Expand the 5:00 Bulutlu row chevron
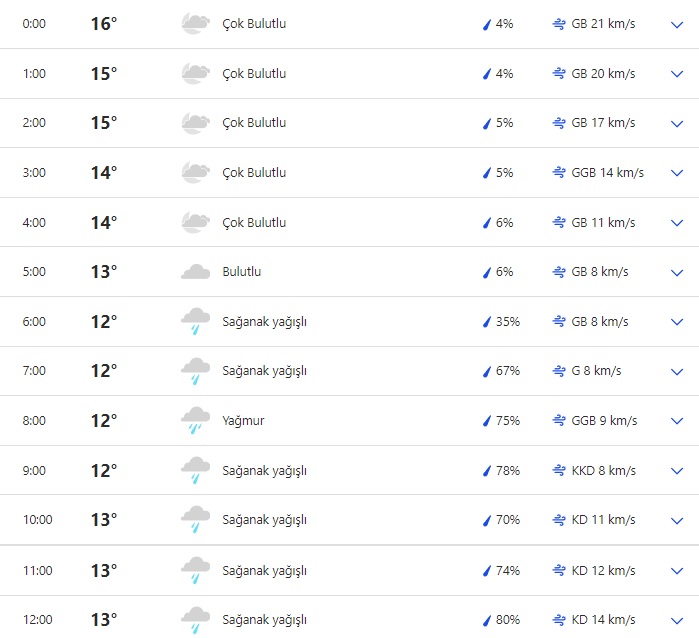Viewport: 699px width, 638px height. pos(676,272)
